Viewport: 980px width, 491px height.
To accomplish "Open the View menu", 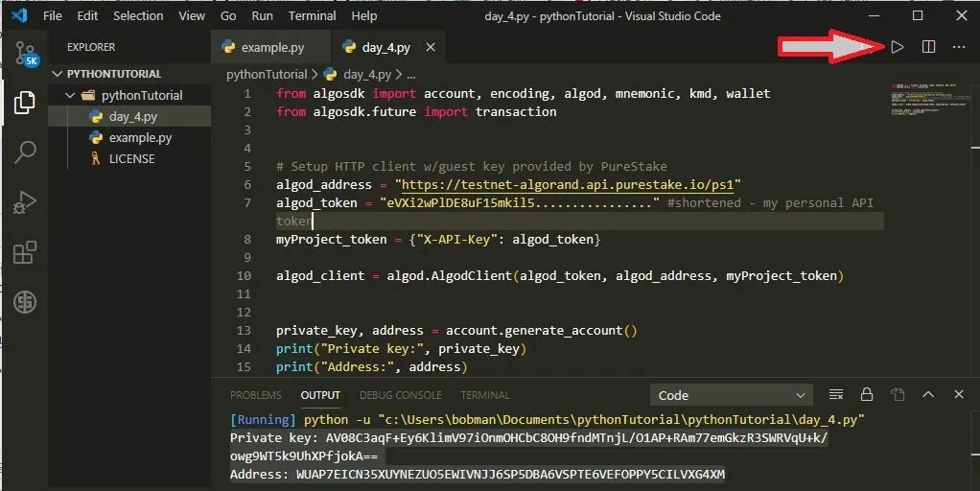I will pos(192,15).
